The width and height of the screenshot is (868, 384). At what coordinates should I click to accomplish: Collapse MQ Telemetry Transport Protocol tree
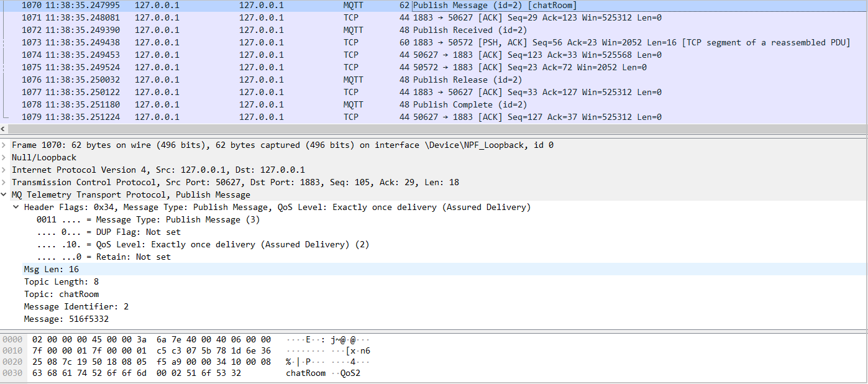(x=5, y=194)
